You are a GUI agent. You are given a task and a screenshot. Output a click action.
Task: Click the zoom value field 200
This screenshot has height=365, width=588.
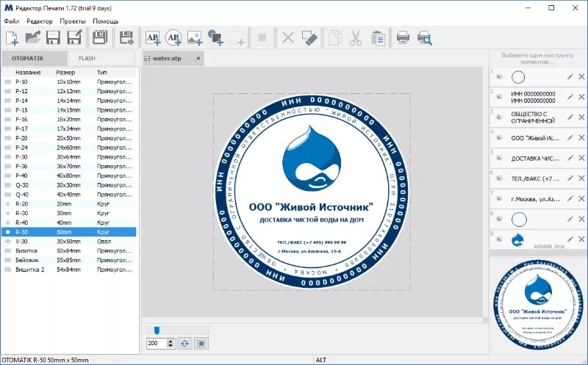pyautogui.click(x=157, y=343)
